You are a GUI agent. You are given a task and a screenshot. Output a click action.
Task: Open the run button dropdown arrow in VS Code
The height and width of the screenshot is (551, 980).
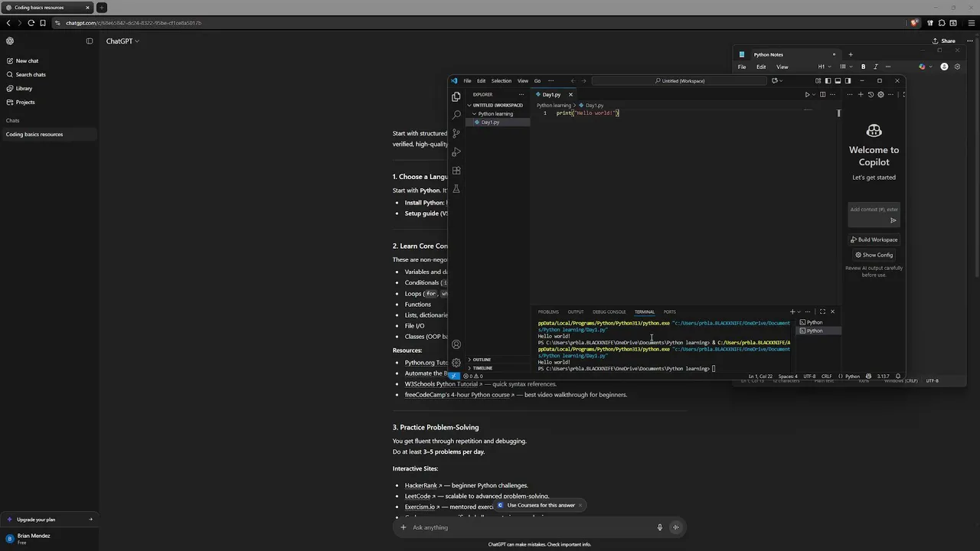pyautogui.click(x=814, y=95)
